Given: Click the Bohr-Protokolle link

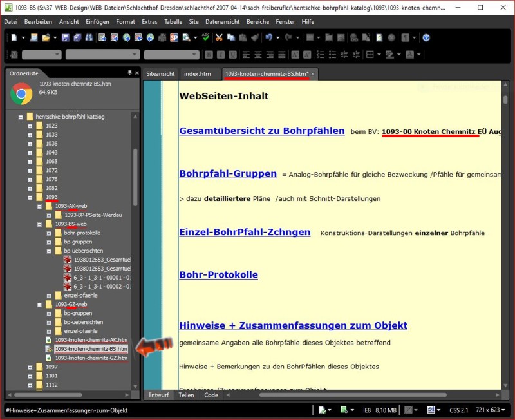Looking at the screenshot, I should point(218,275).
